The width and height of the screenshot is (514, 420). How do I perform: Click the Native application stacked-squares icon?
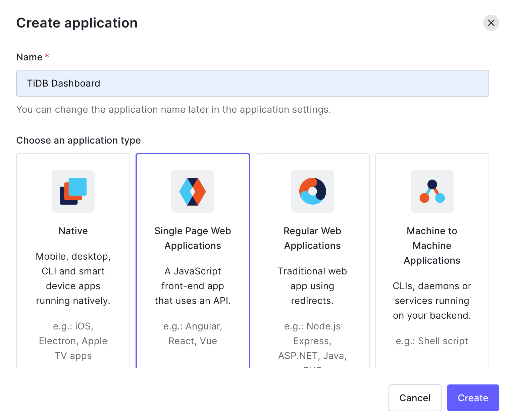[73, 191]
